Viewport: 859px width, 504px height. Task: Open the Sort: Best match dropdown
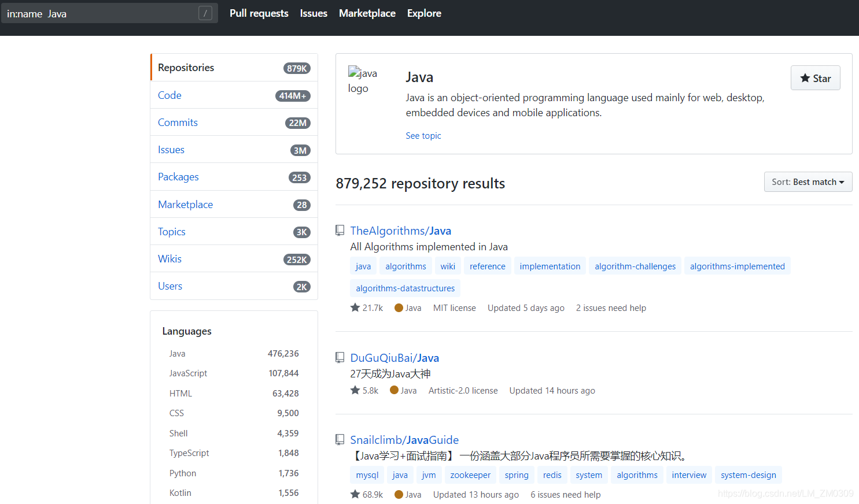pos(808,182)
